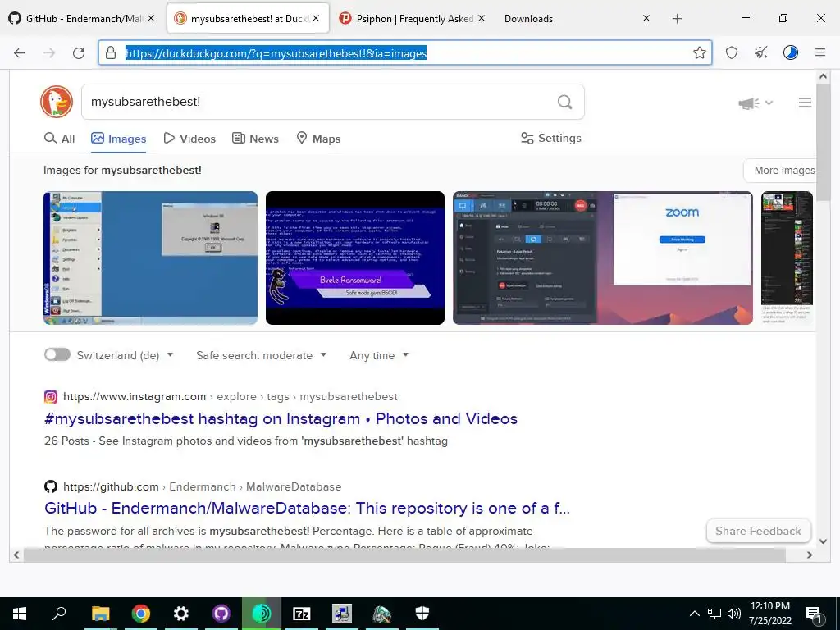The image size is (840, 630).
Task: Open Safe search: moderate dropdown
Action: 261,355
